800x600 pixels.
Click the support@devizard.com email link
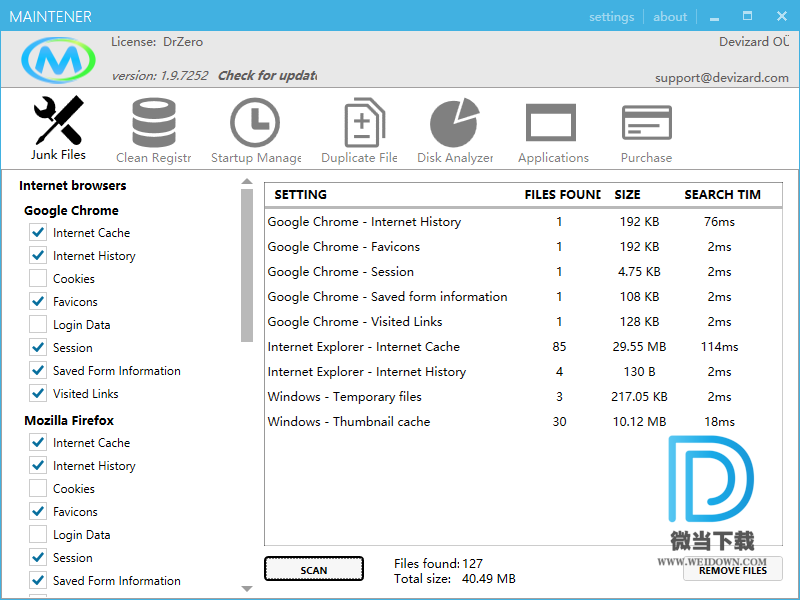(721, 78)
